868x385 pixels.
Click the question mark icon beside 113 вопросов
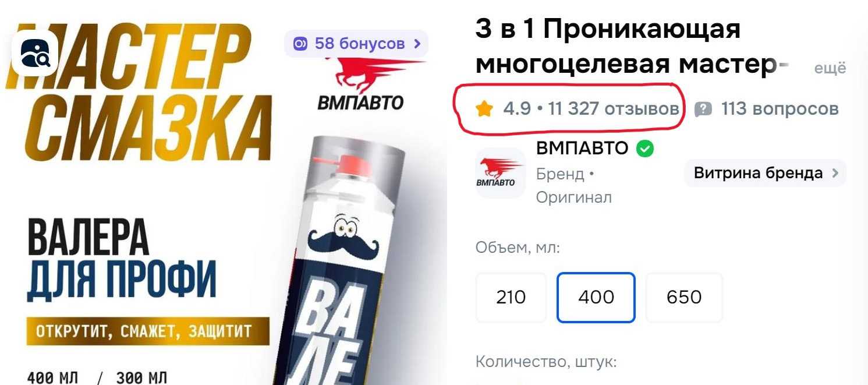tap(703, 109)
